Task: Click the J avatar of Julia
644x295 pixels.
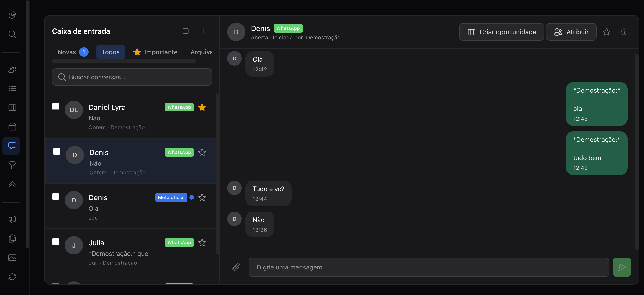Action: tap(74, 245)
